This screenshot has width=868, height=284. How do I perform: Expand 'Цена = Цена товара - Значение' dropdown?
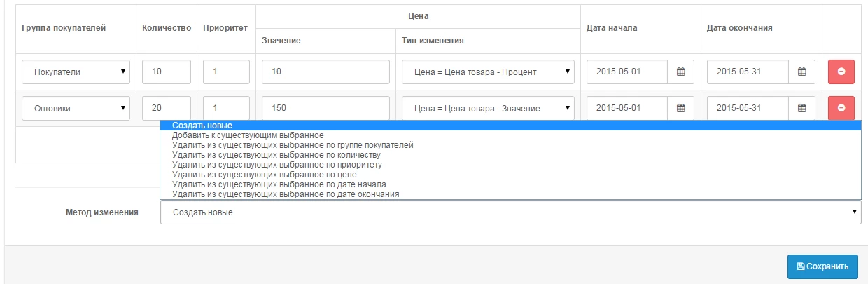click(x=488, y=108)
